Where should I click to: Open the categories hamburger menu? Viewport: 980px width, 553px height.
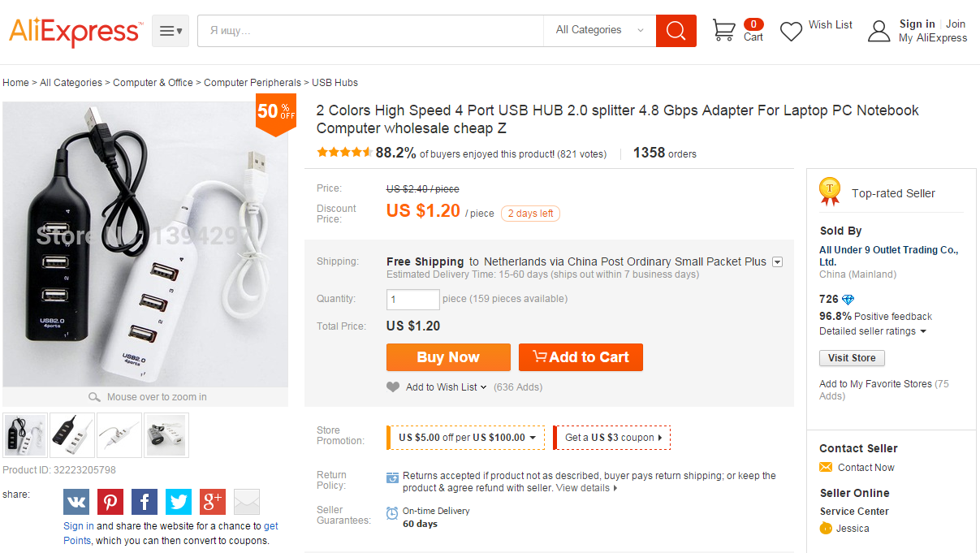(171, 31)
